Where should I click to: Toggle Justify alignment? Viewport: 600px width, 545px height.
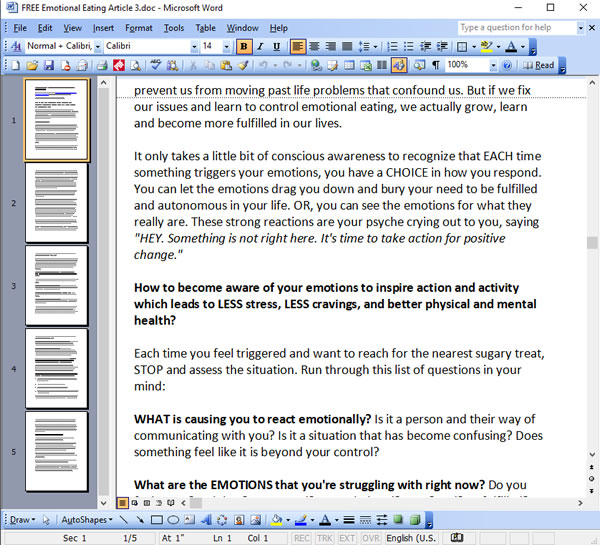(x=347, y=46)
